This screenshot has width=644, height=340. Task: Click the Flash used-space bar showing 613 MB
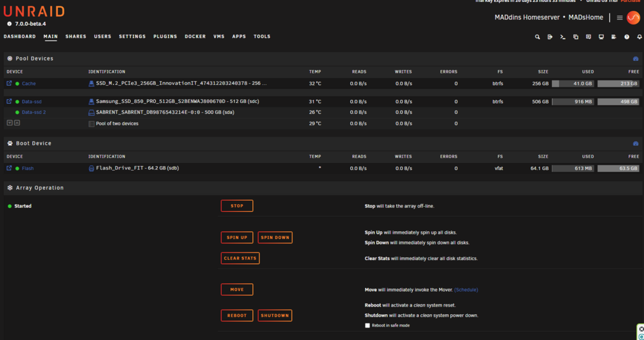(x=573, y=168)
